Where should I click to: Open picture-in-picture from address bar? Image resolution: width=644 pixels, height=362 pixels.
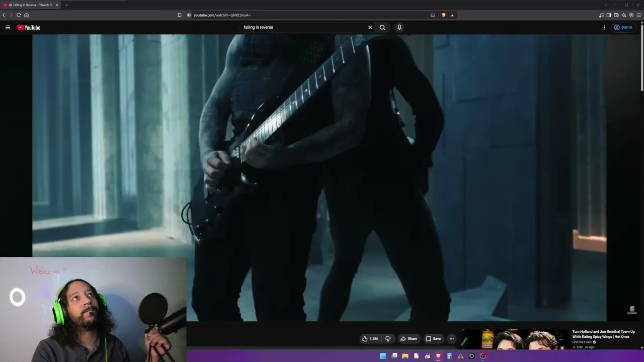pyautogui.click(x=433, y=15)
